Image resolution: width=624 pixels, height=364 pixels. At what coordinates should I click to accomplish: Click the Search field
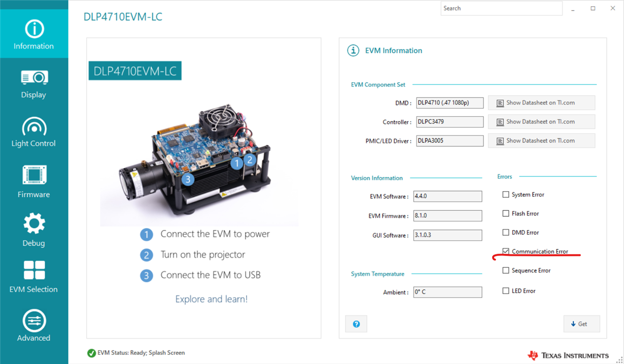point(501,8)
